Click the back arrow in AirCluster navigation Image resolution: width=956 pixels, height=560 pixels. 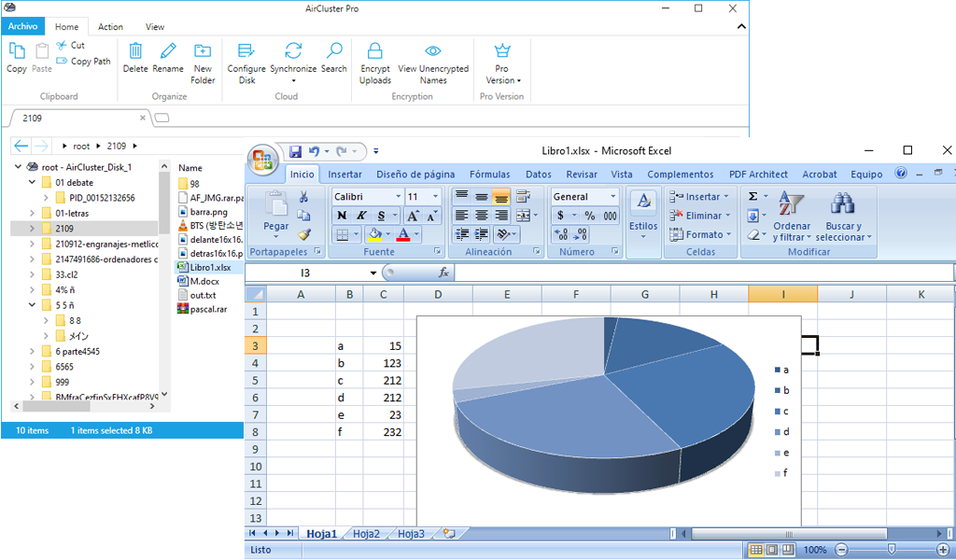click(21, 146)
